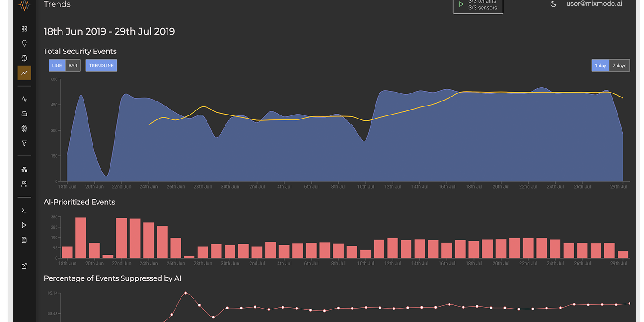This screenshot has width=644, height=322.
Task: Open the funnel filter icon
Action: (x=24, y=143)
